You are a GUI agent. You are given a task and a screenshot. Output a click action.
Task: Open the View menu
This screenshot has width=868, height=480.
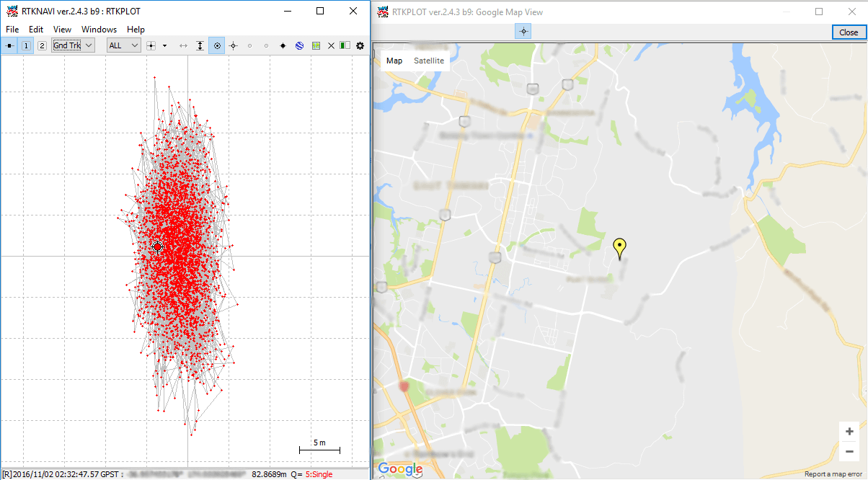63,30
